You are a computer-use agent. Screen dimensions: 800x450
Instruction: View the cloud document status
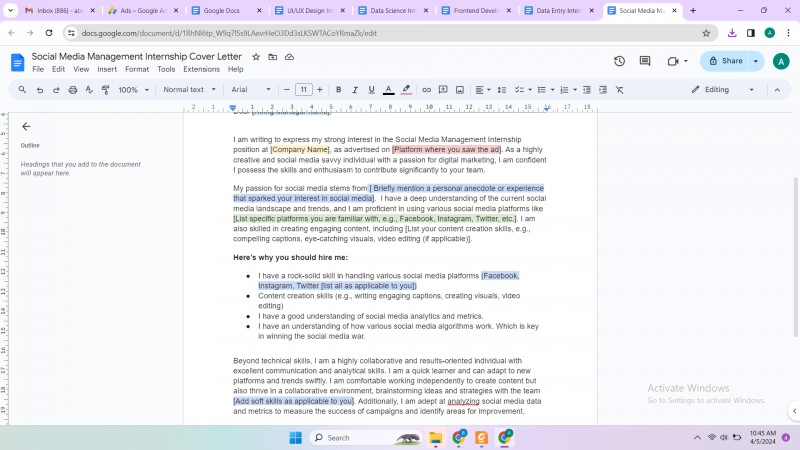[x=289, y=57]
